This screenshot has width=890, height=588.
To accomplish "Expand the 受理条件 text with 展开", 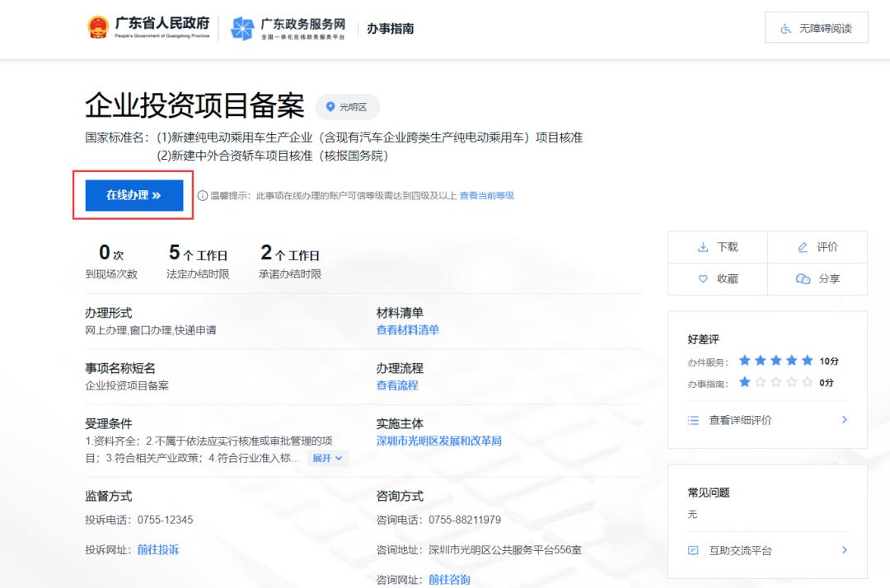I will point(328,458).
